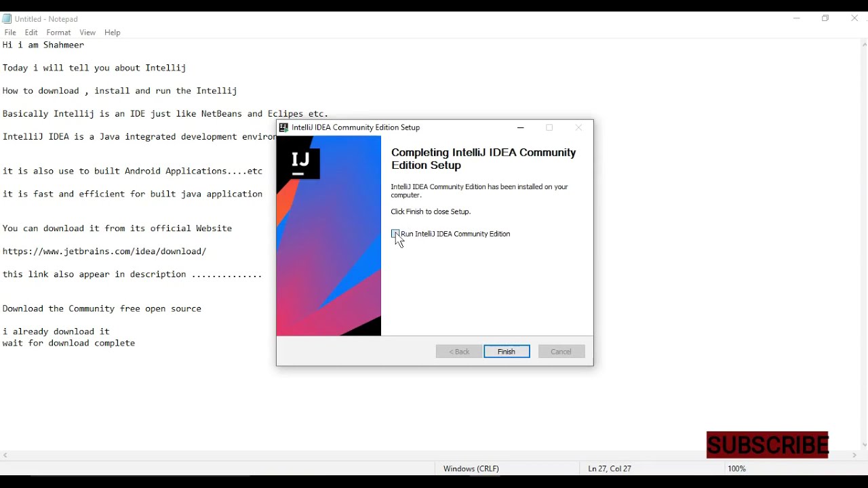Image resolution: width=868 pixels, height=488 pixels.
Task: Click the 'i already download it' line
Action: tap(56, 332)
